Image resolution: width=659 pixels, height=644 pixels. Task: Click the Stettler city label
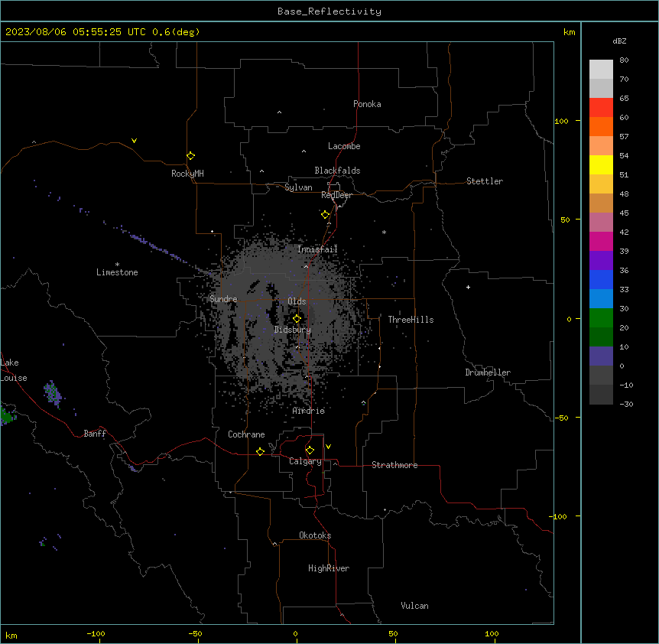click(485, 181)
